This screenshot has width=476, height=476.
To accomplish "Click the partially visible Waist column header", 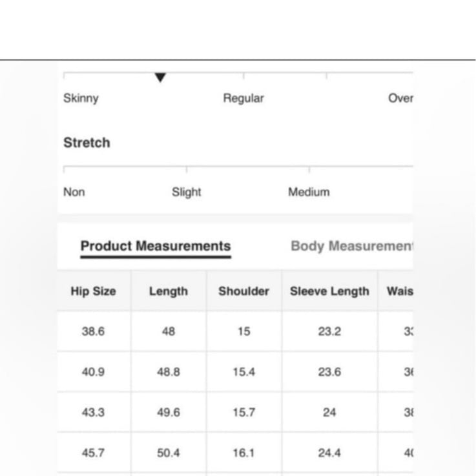I will coord(400,291).
